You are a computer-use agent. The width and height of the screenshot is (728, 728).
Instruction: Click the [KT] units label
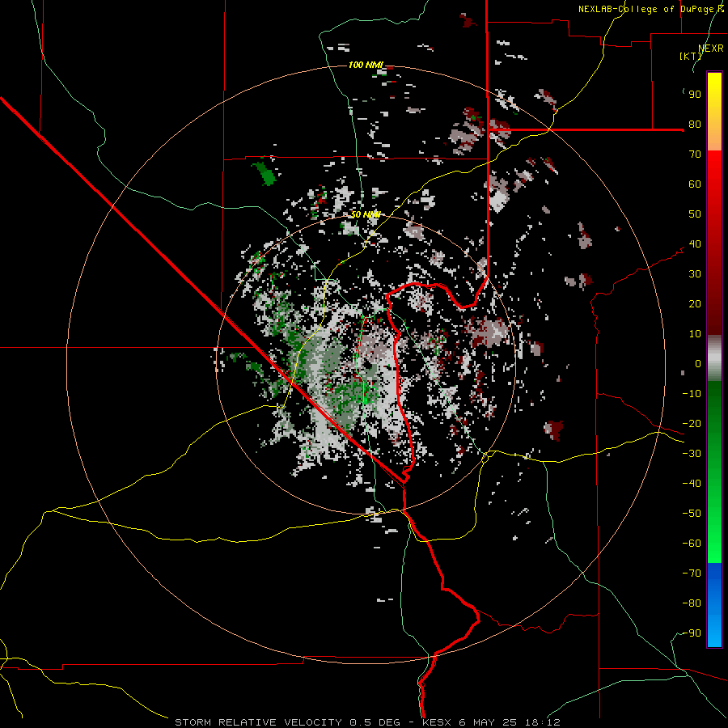pos(691,56)
